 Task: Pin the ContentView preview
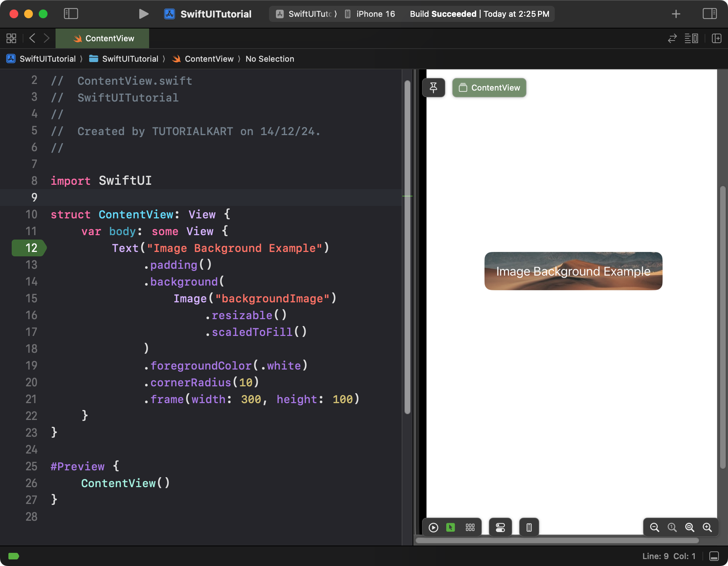pyautogui.click(x=433, y=88)
